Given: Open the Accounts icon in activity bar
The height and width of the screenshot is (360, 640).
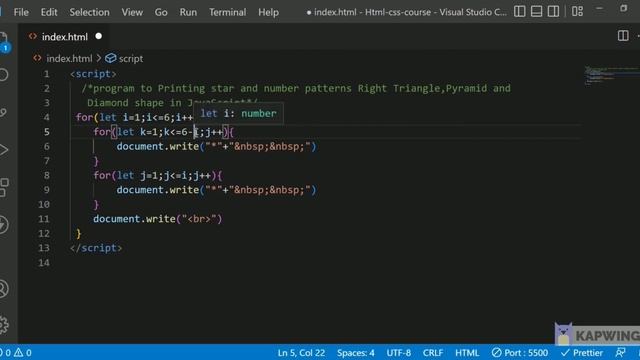Looking at the screenshot, I should tap(4, 289).
